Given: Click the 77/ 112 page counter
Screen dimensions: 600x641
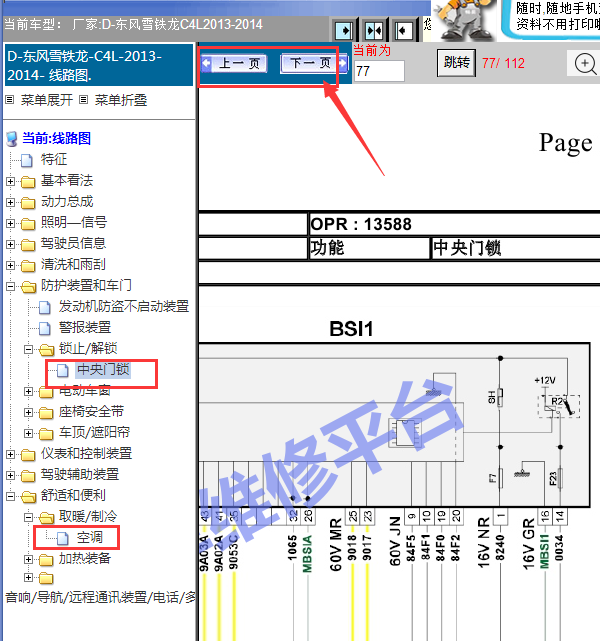Looking at the screenshot, I should [503, 63].
